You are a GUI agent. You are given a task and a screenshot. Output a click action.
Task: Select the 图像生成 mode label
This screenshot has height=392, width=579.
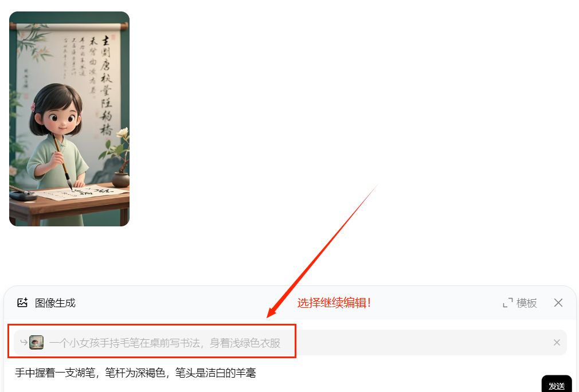coord(55,303)
